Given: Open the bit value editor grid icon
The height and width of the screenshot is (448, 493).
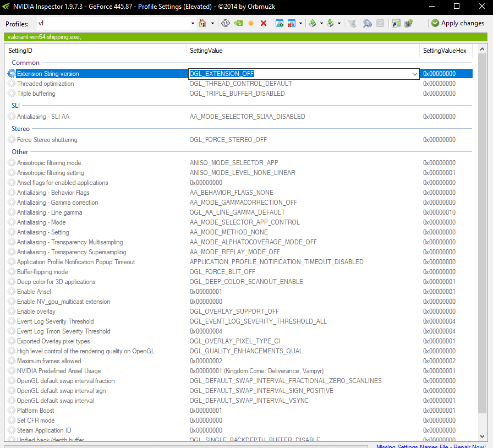Looking at the screenshot, I should (x=380, y=23).
